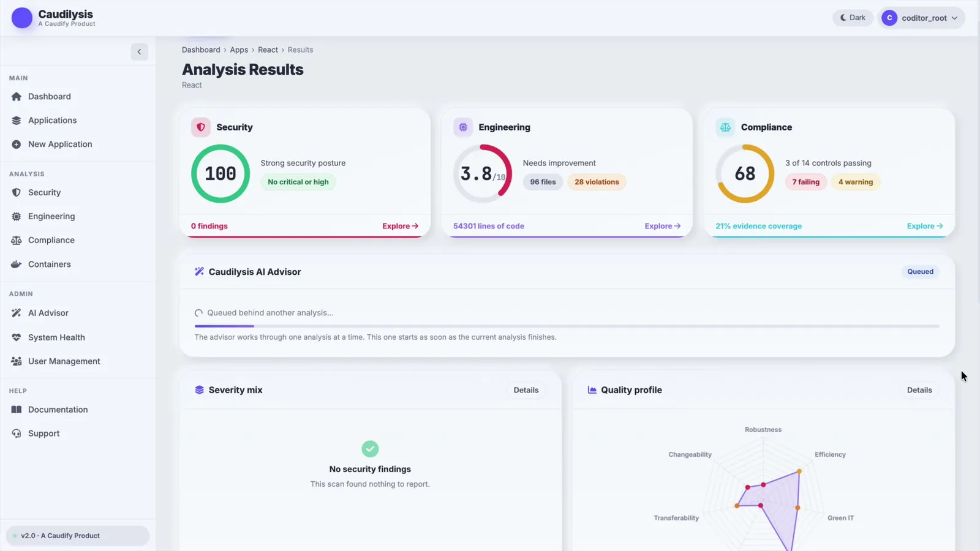Open the coditor_root user dropdown
This screenshot has height=551, width=980.
(921, 18)
